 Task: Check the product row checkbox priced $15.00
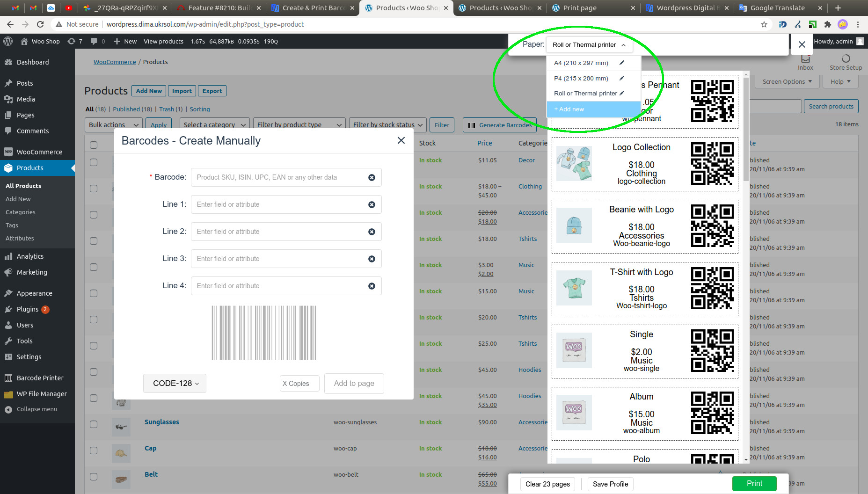(x=94, y=293)
